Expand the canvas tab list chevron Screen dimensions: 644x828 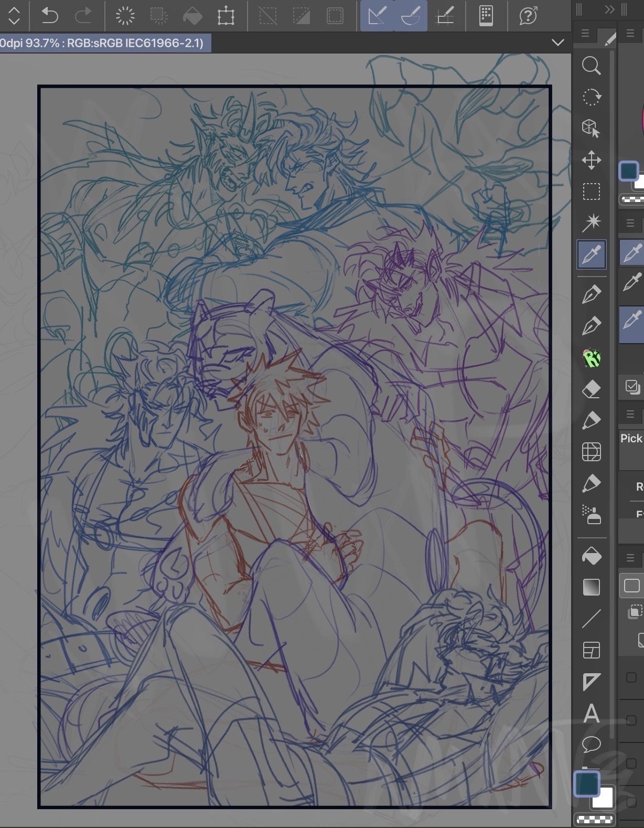(x=558, y=43)
